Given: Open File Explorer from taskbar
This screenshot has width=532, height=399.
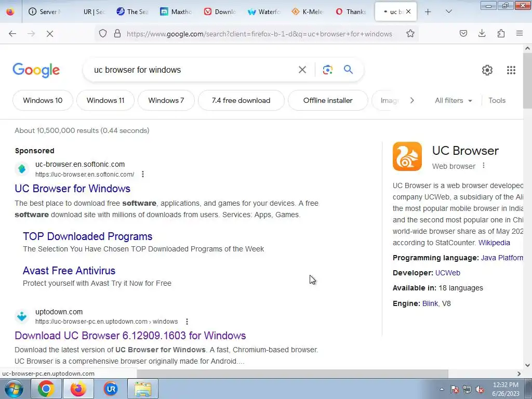Looking at the screenshot, I should 143,389.
